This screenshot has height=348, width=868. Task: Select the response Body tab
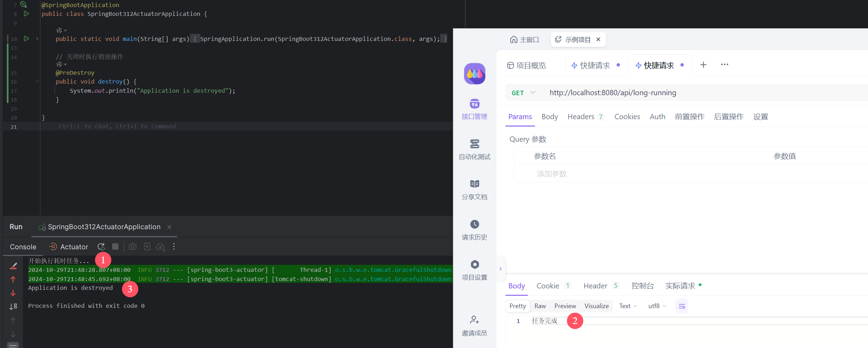516,286
